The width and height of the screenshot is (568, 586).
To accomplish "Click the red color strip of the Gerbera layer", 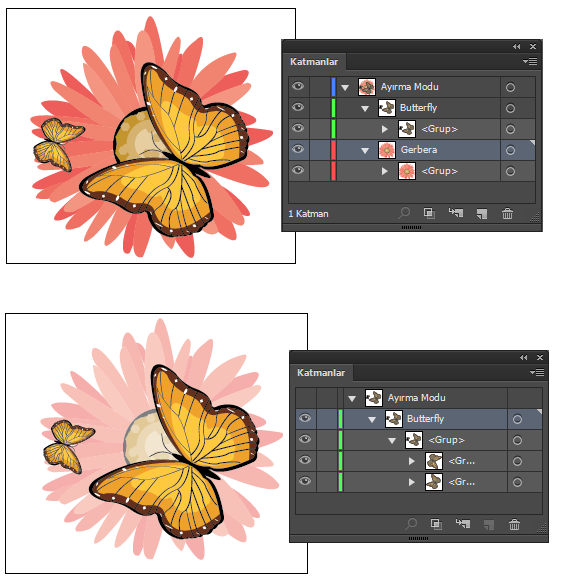I will [333, 150].
